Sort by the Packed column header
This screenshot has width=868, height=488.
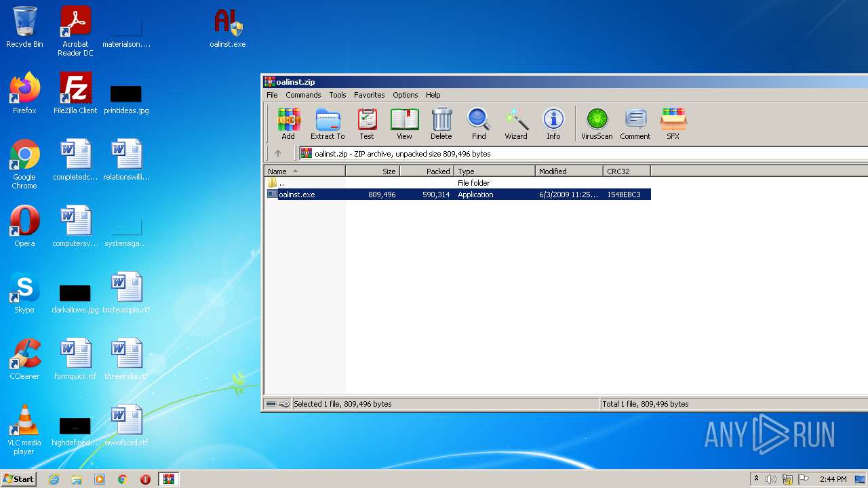pos(427,171)
